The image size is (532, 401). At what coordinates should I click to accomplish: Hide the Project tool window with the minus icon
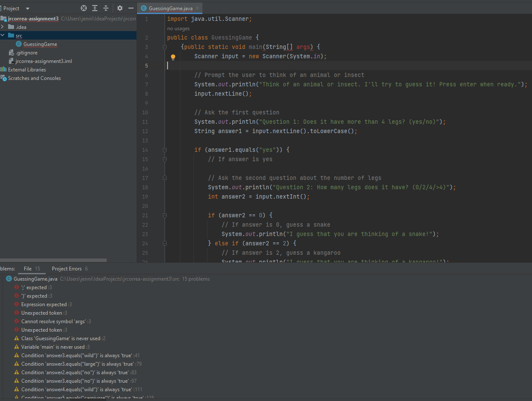coord(131,8)
